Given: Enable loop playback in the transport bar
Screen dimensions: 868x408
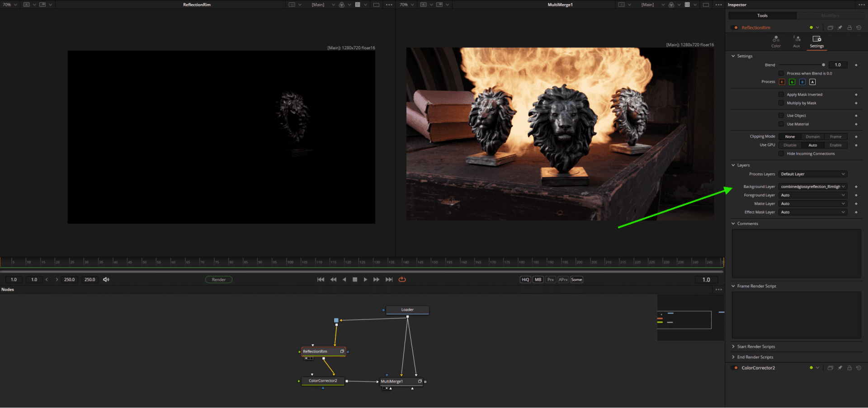Looking at the screenshot, I should point(402,279).
